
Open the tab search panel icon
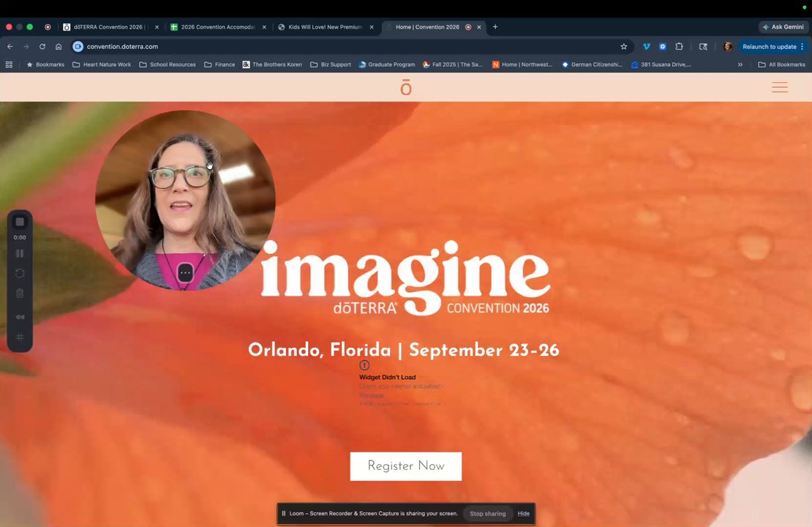pyautogui.click(x=703, y=47)
